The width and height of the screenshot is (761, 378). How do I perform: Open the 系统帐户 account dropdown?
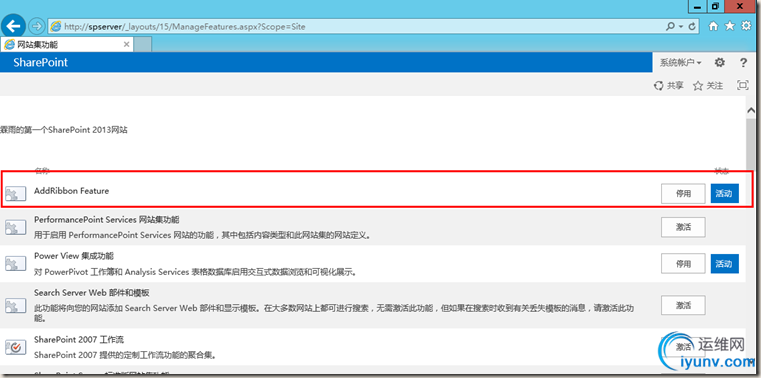pos(680,63)
